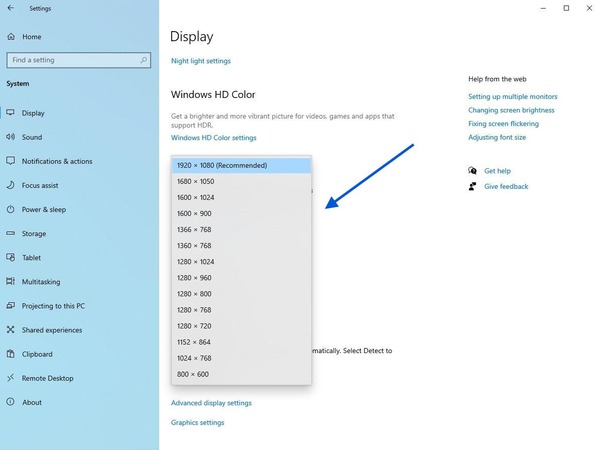Click the Notifications & actions icon

pos(10,161)
